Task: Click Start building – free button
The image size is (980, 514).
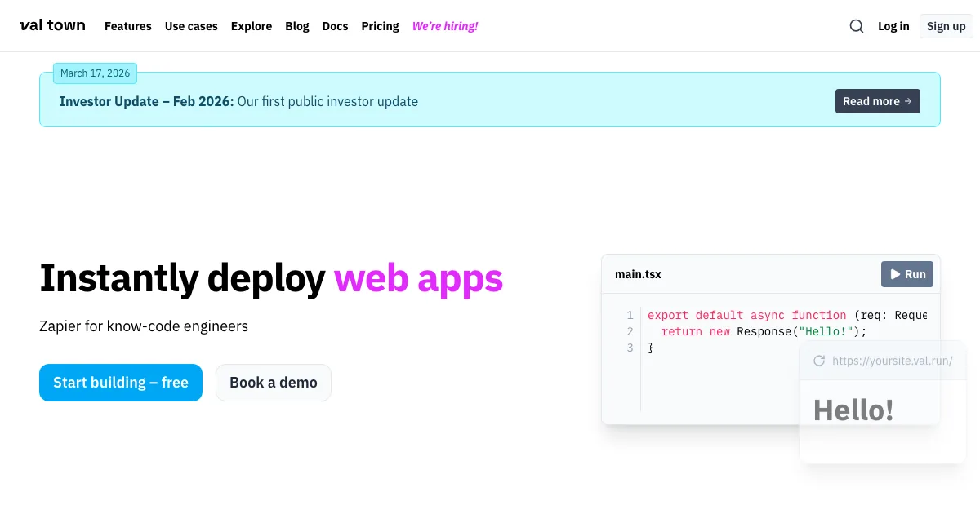Action: pos(121,383)
